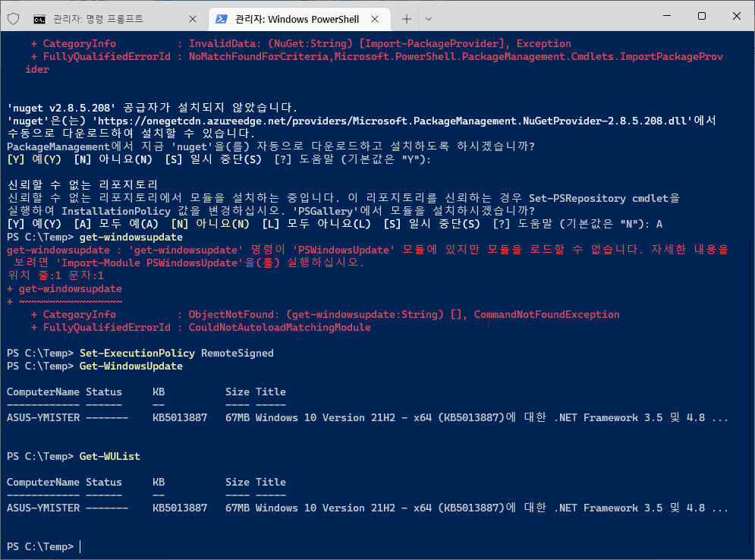Minimize the terminal window

(667, 16)
